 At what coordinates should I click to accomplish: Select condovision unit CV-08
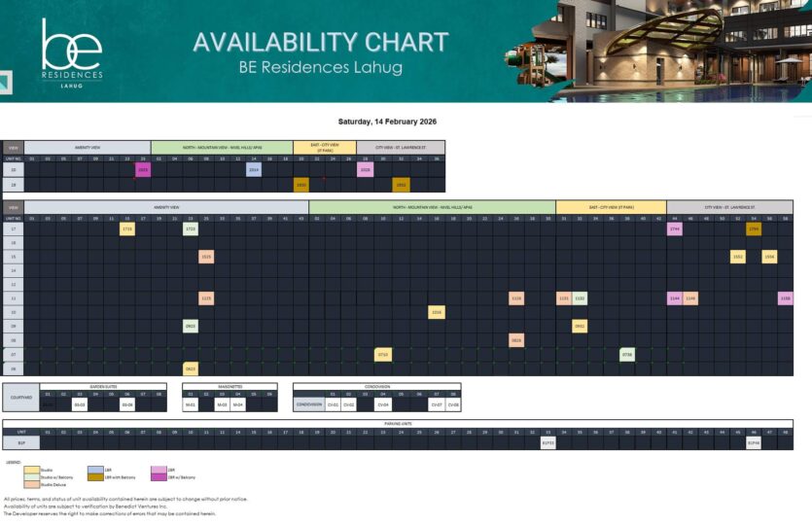pos(453,404)
